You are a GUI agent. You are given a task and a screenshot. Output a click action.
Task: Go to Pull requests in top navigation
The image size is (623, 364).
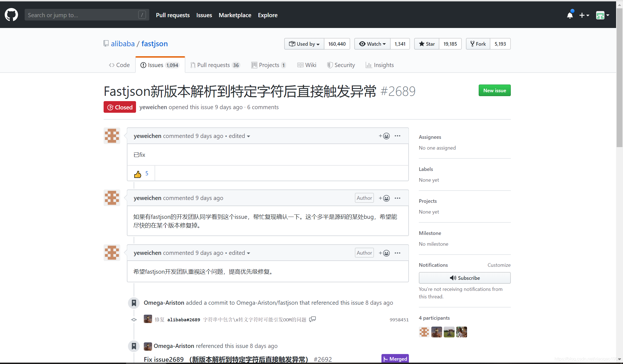pos(173,15)
